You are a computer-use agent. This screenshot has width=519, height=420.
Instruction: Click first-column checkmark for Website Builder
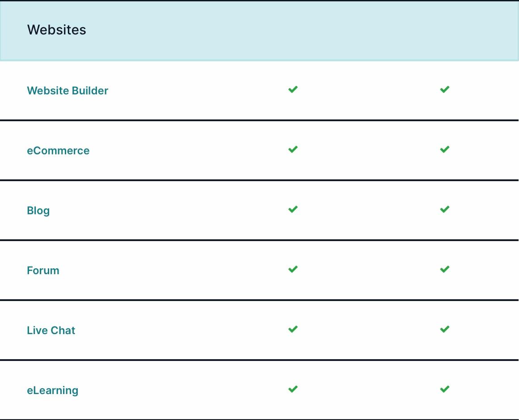[x=293, y=89]
